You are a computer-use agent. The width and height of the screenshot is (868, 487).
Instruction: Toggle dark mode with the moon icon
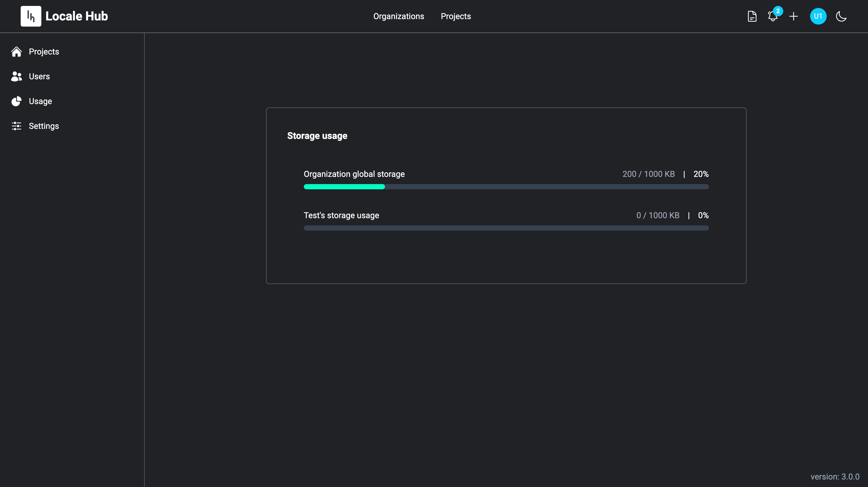[841, 16]
